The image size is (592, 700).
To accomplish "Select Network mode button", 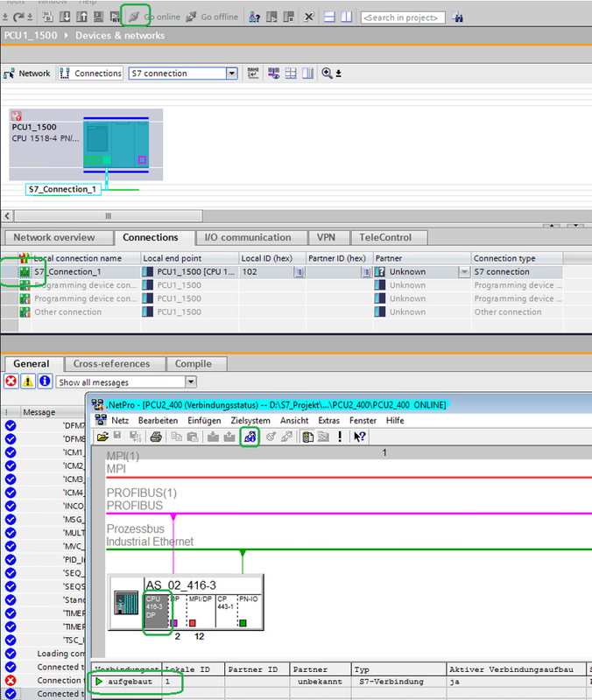I will point(27,73).
